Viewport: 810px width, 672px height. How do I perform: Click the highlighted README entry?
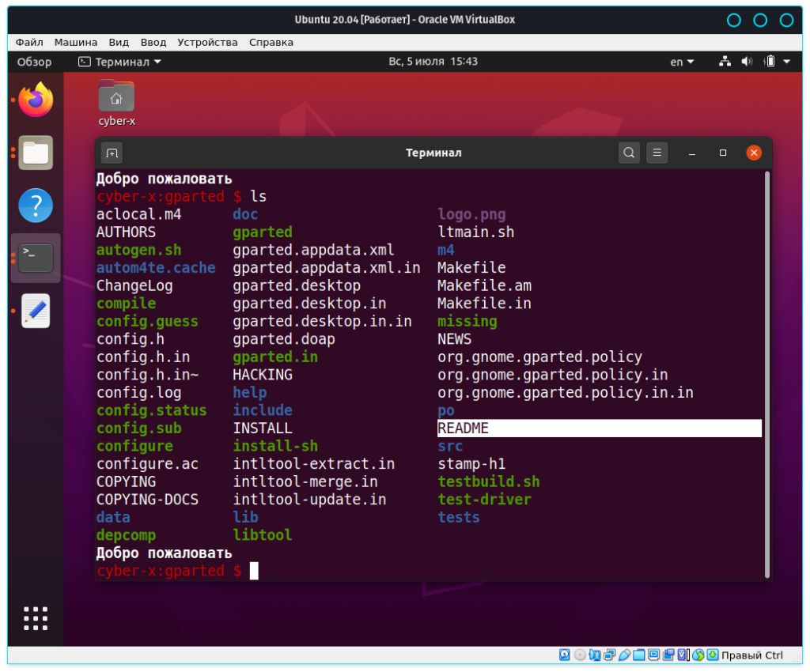click(x=464, y=428)
